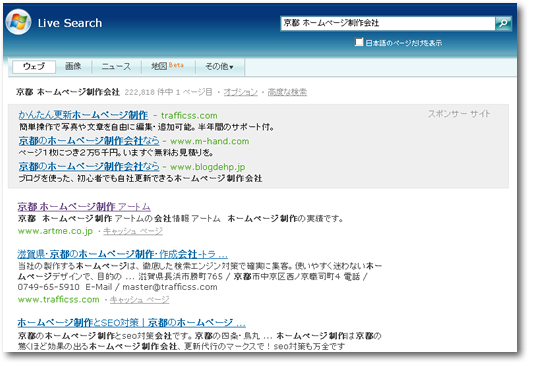Expand the その他 dropdown menu
Screen dimensions: 533x366
(219, 66)
